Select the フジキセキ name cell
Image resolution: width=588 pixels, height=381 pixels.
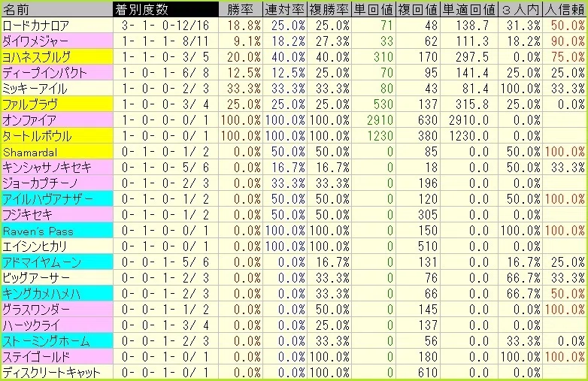tap(56, 215)
